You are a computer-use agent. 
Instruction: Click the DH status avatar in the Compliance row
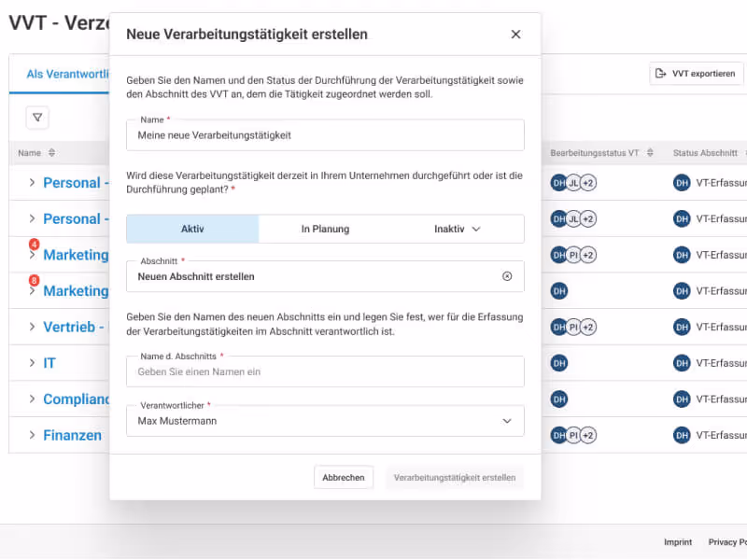coord(682,399)
